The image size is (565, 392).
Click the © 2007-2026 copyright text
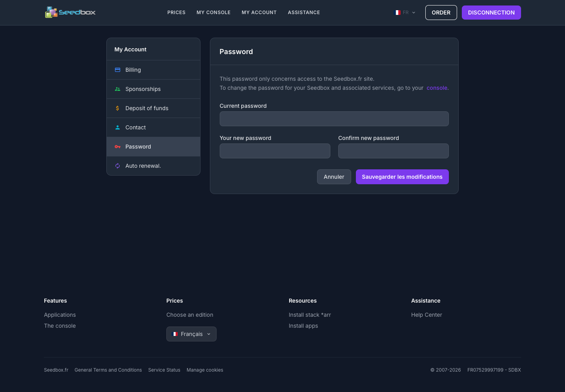tap(446, 370)
